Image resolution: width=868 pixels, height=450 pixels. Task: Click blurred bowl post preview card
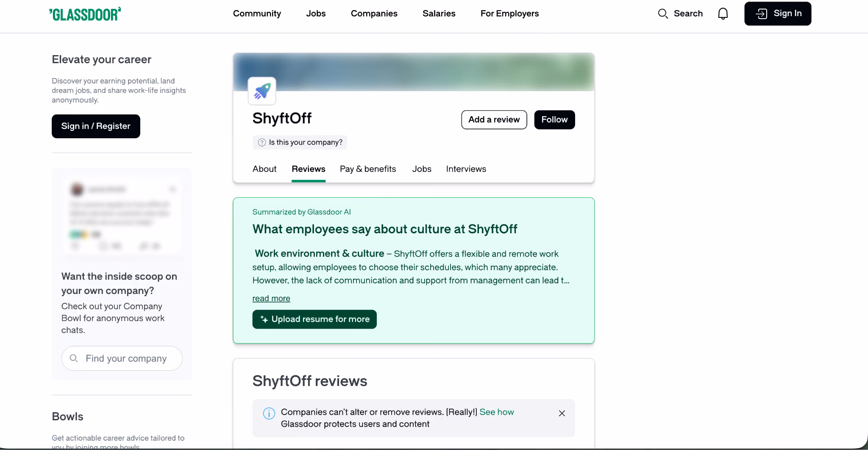pos(122,216)
